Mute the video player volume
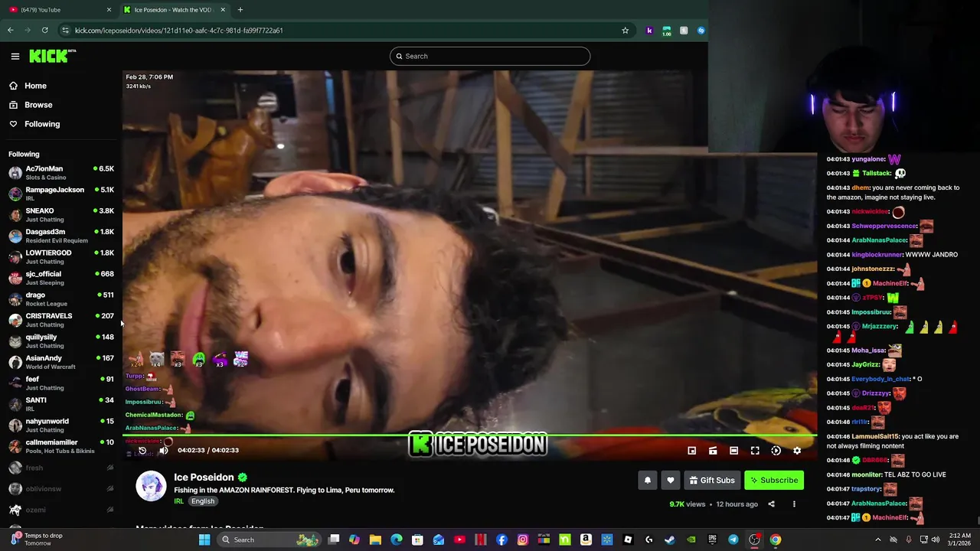This screenshot has height=551, width=980. pyautogui.click(x=163, y=451)
